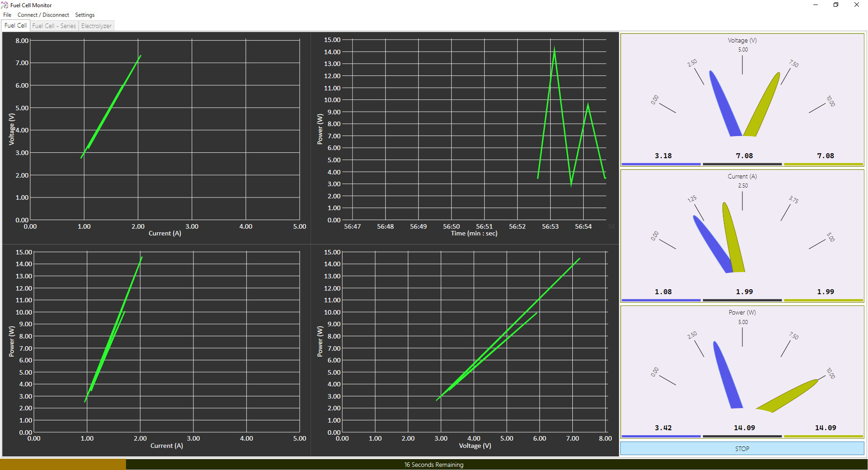Viewport: 868px width, 470px height.
Task: Click the current reading value 1.99
Action: coord(744,291)
